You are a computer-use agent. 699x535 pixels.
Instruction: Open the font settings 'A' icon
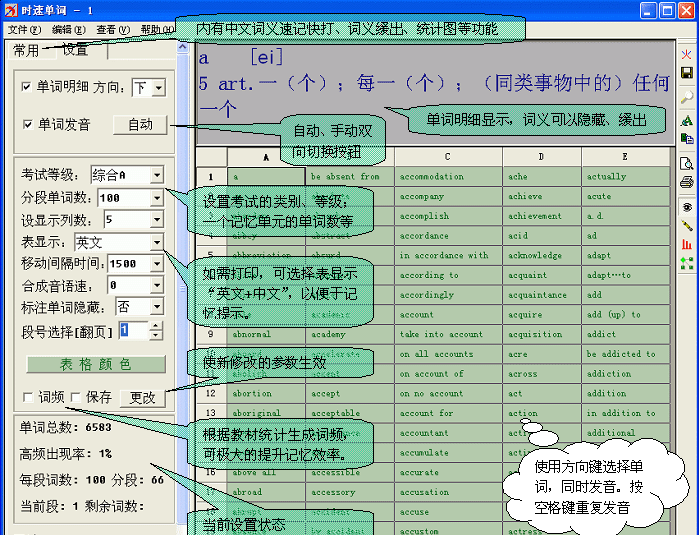pyautogui.click(x=687, y=120)
